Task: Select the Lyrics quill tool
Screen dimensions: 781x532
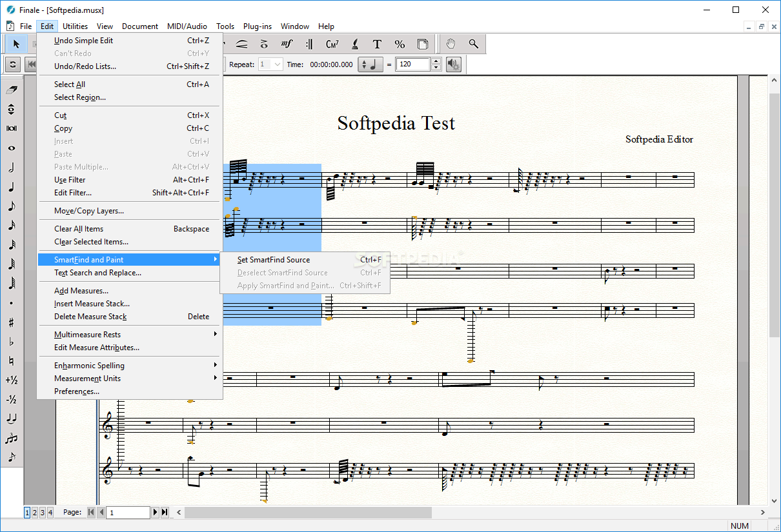Action: [354, 44]
